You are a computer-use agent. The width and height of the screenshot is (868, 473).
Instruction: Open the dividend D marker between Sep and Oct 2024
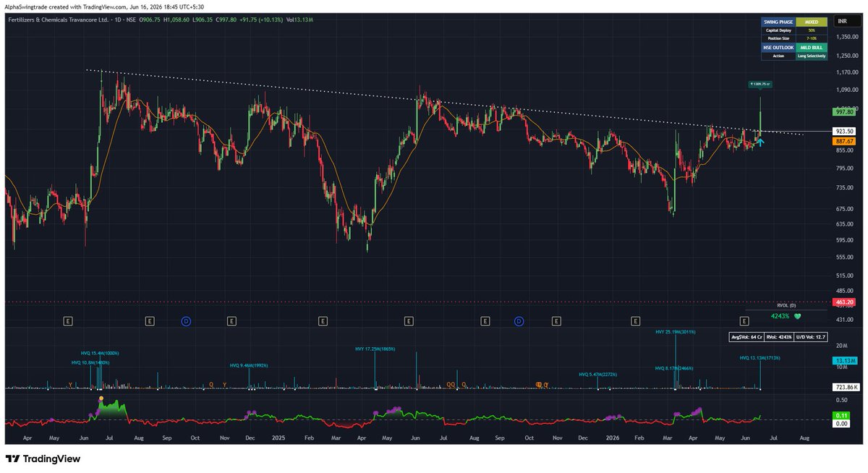(186, 320)
